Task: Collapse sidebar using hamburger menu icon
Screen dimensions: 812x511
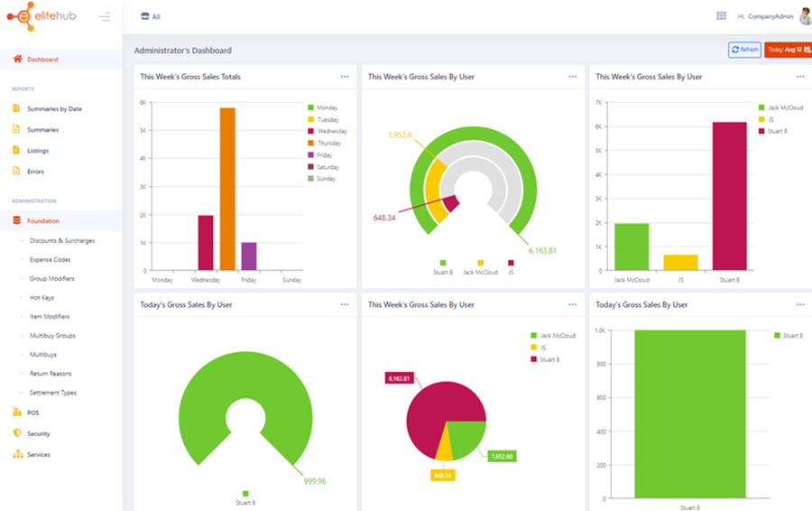Action: [105, 16]
